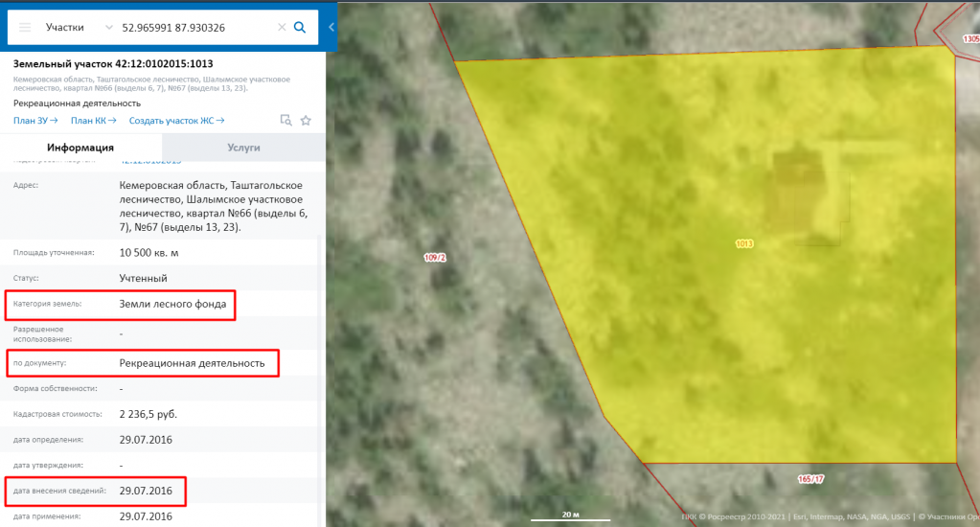The width and height of the screenshot is (980, 527).
Task: Open the План ЗУ link
Action: [35, 121]
